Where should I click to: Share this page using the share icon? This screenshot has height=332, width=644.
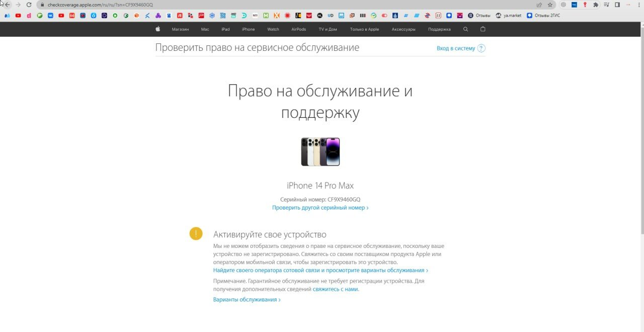pos(539,5)
